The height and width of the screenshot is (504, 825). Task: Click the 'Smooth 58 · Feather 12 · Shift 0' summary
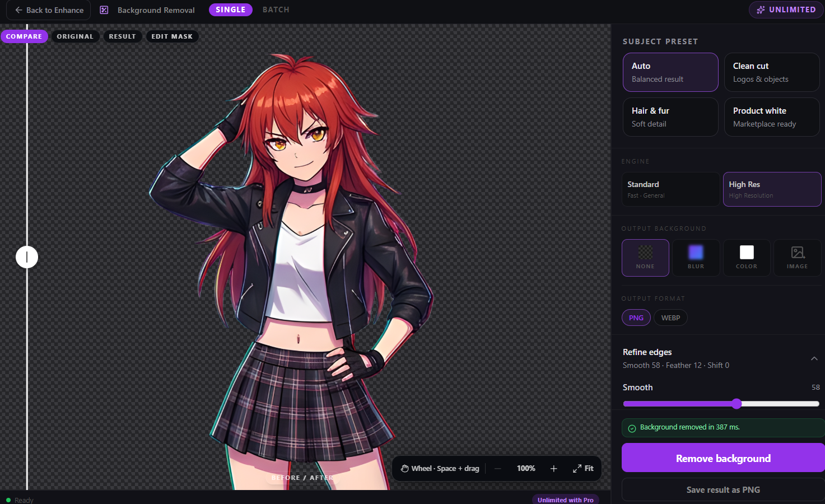click(x=676, y=365)
